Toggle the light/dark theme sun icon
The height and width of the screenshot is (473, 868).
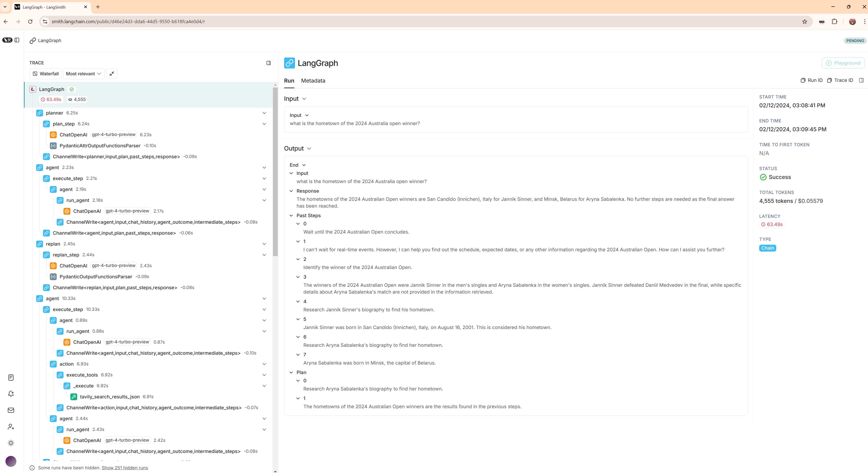11,443
